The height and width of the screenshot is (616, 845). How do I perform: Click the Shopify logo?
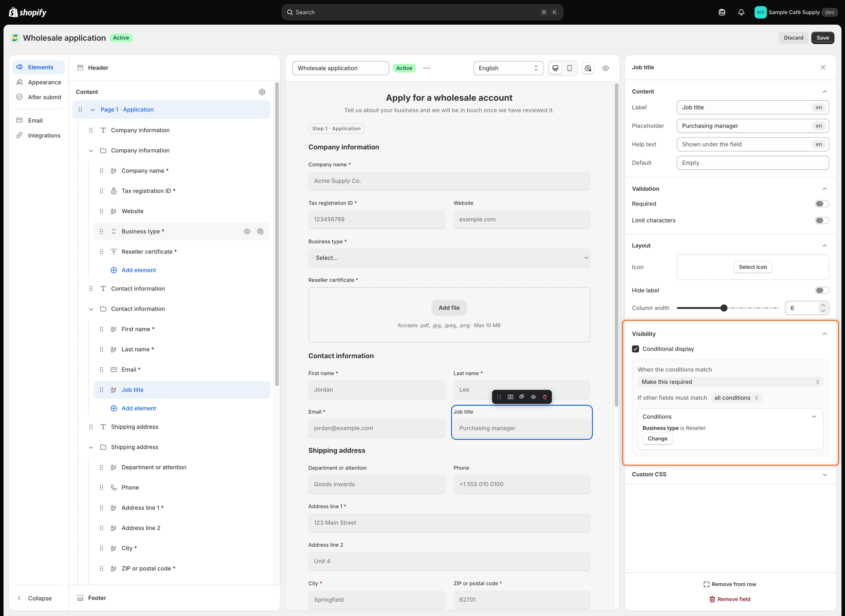click(x=28, y=12)
